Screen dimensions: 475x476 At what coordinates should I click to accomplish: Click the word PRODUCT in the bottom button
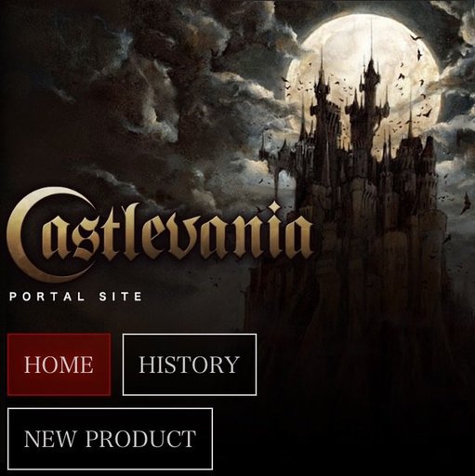(x=141, y=439)
